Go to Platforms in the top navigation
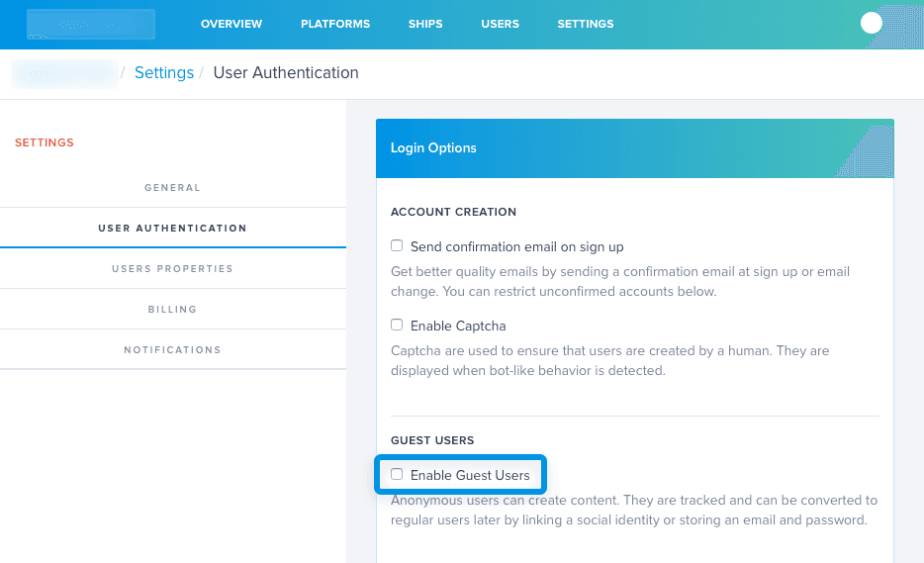 [x=335, y=24]
